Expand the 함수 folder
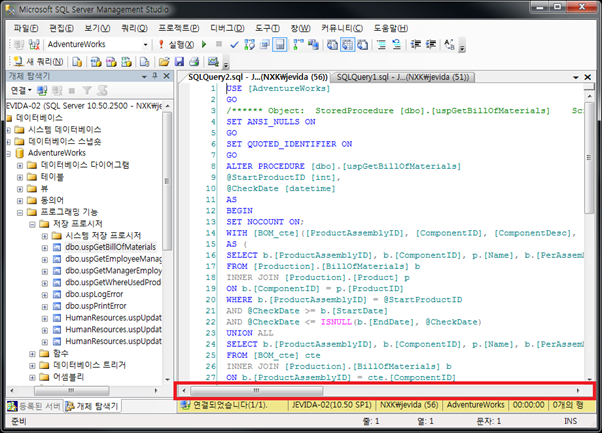 [32, 354]
